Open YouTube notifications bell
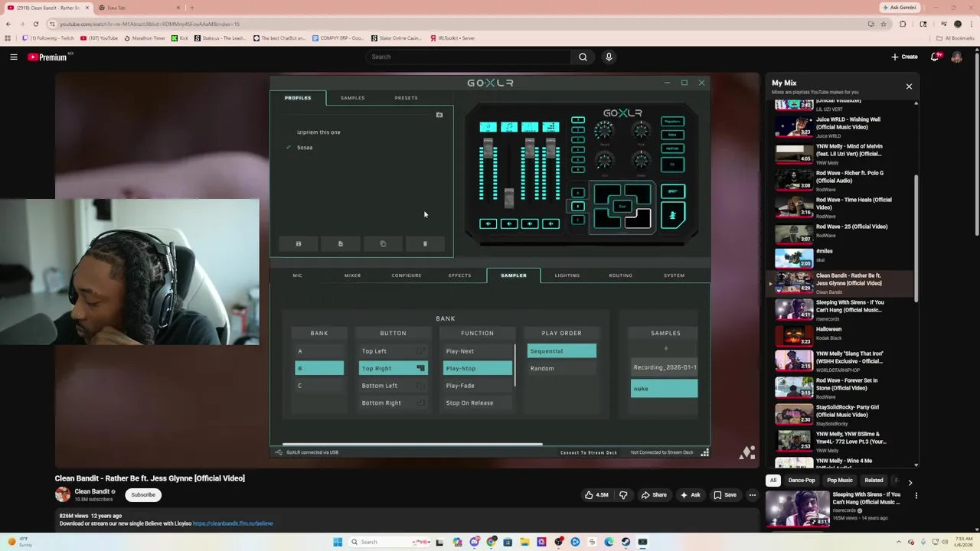Viewport: 980px width, 551px height. click(936, 57)
